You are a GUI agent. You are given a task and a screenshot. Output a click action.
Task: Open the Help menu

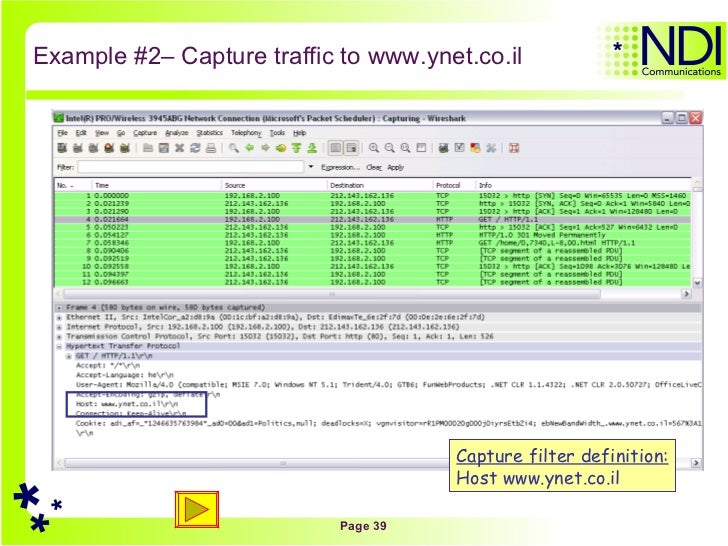point(299,133)
